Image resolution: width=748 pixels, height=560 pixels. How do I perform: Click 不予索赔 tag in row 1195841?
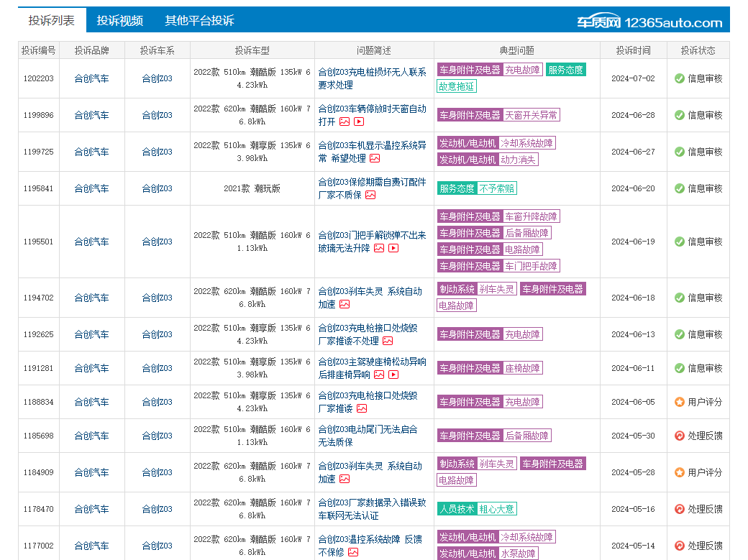click(x=496, y=189)
